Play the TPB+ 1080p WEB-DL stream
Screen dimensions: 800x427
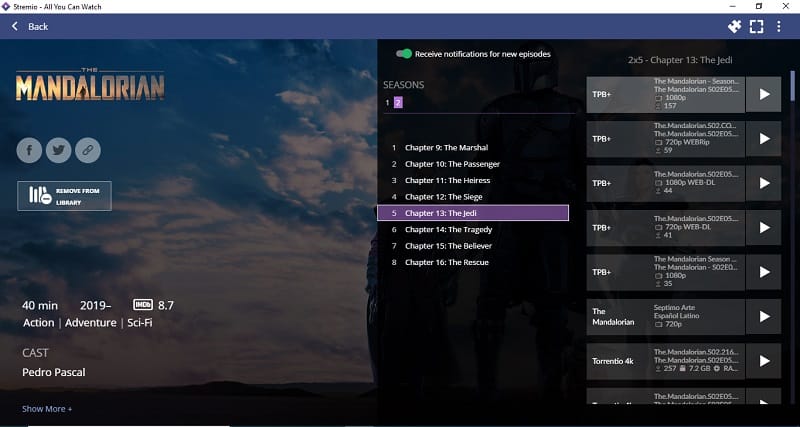pos(764,183)
